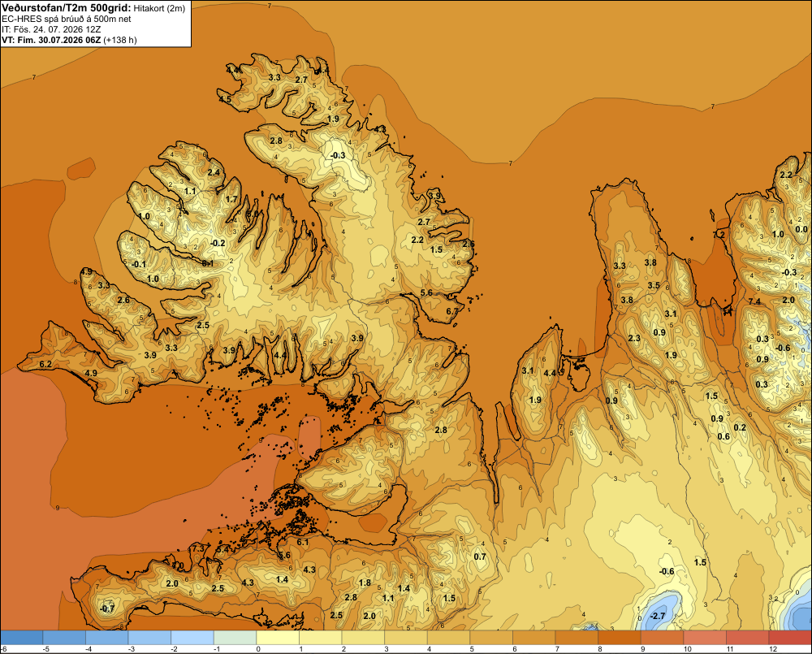Select the legend swatch between 4 and 5
The width and height of the screenshot is (812, 654).
pos(449,638)
